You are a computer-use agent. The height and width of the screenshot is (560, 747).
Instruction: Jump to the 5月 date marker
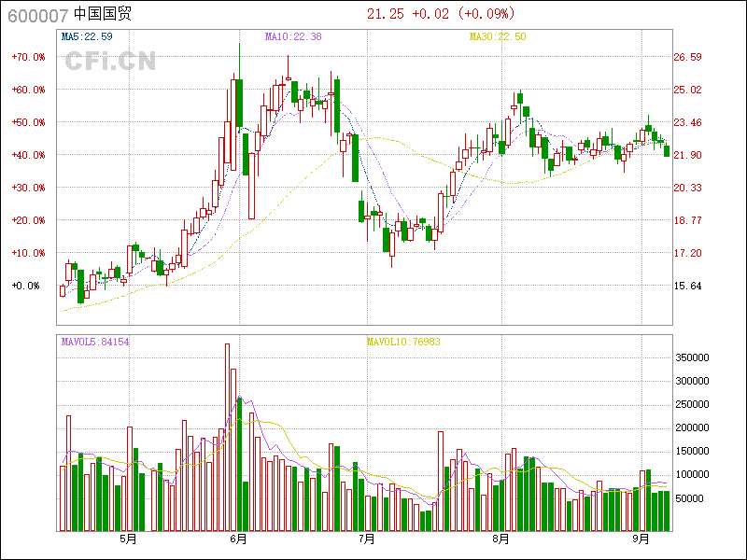point(128,539)
